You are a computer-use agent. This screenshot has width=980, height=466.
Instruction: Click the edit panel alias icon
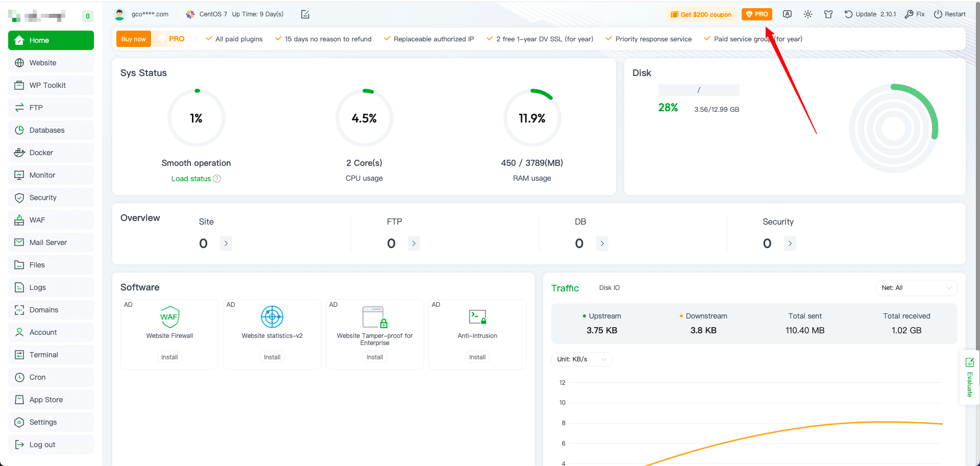[305, 14]
